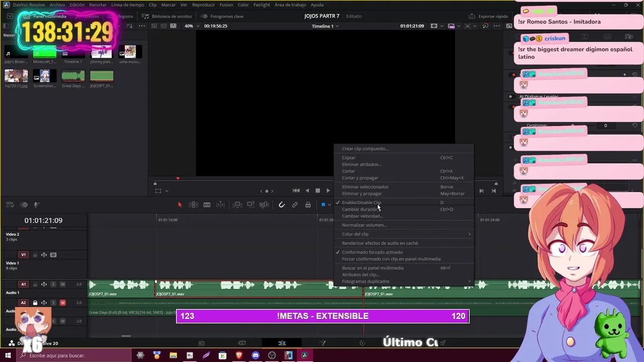Click the Overwrite Clip toolbar icon
The height and width of the screenshot is (362, 644).
[251, 205]
